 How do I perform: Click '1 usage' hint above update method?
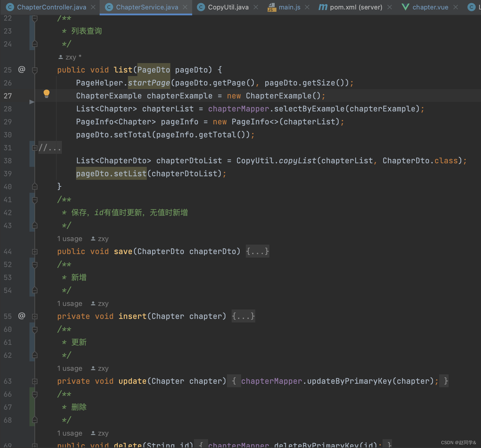(x=70, y=368)
